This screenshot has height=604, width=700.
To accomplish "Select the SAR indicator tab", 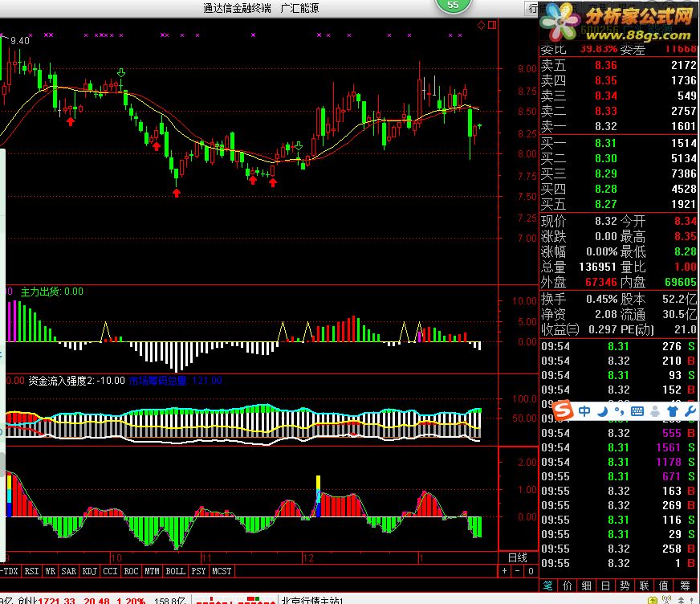I will point(69,571).
